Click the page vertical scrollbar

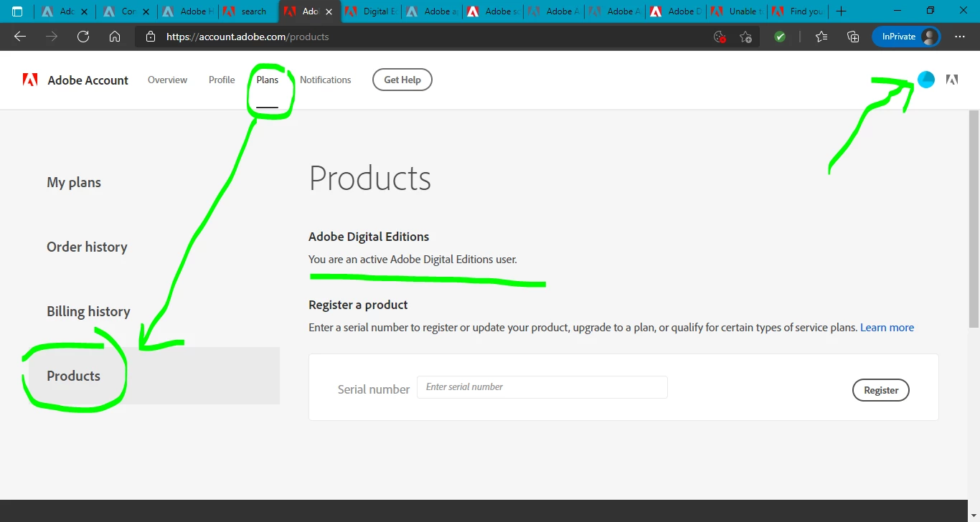pyautogui.click(x=974, y=219)
